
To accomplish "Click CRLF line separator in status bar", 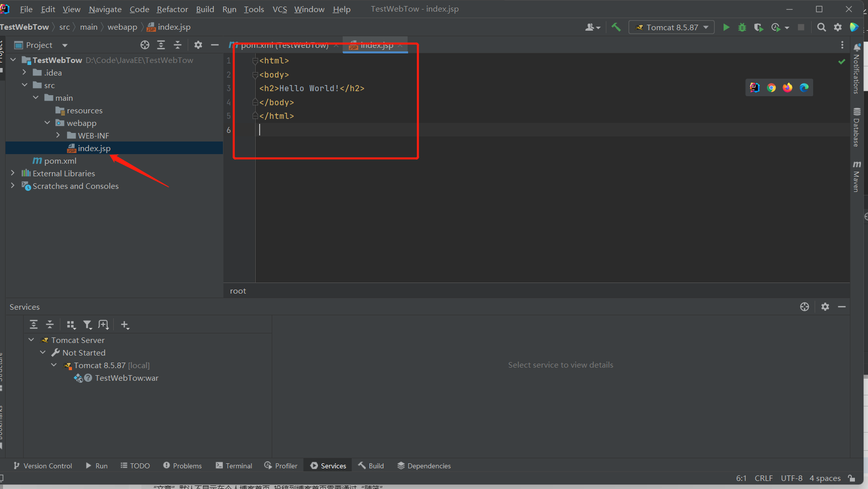I will click(763, 478).
